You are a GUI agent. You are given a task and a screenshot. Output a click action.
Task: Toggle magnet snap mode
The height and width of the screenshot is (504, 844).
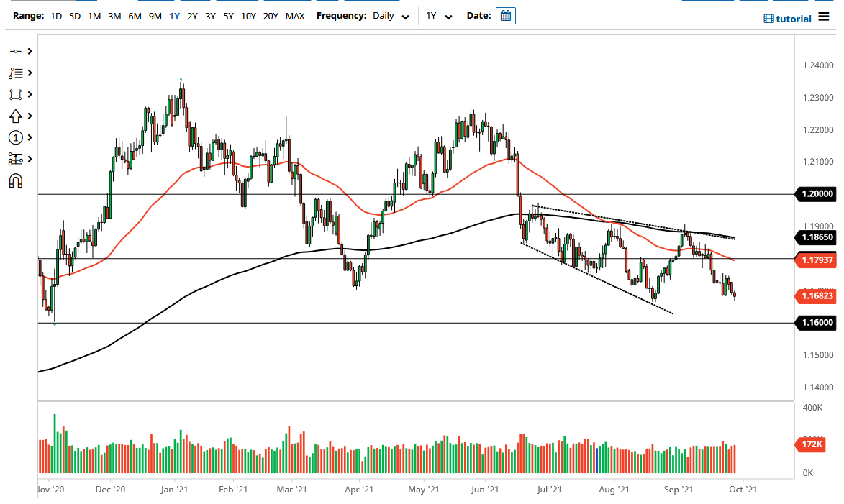click(x=16, y=180)
